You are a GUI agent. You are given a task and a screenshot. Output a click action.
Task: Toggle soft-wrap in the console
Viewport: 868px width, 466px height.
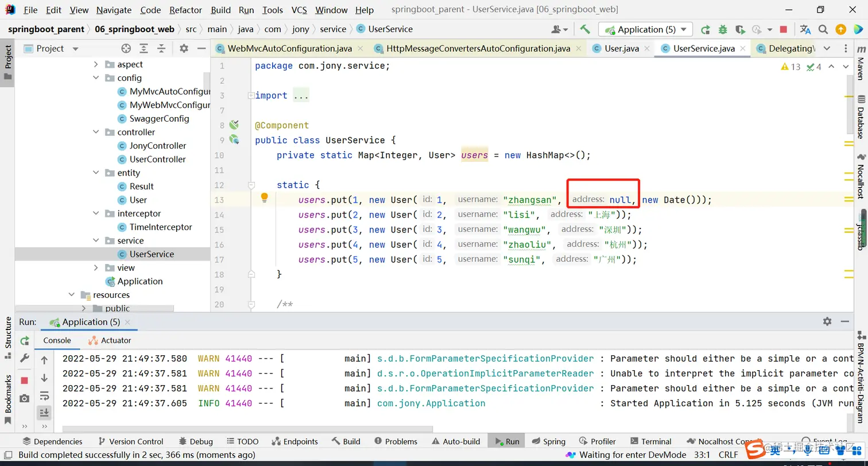coord(44,396)
